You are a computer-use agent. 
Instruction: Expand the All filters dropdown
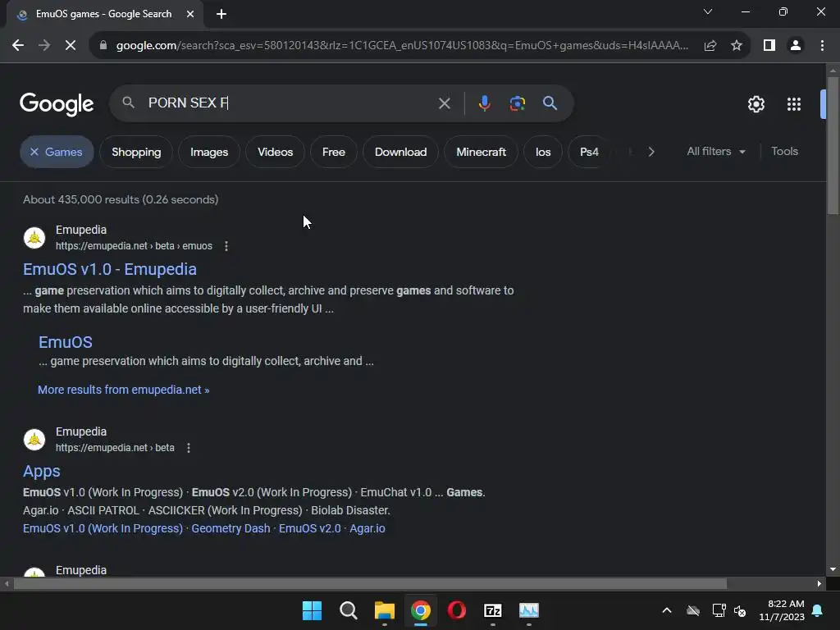pyautogui.click(x=715, y=152)
